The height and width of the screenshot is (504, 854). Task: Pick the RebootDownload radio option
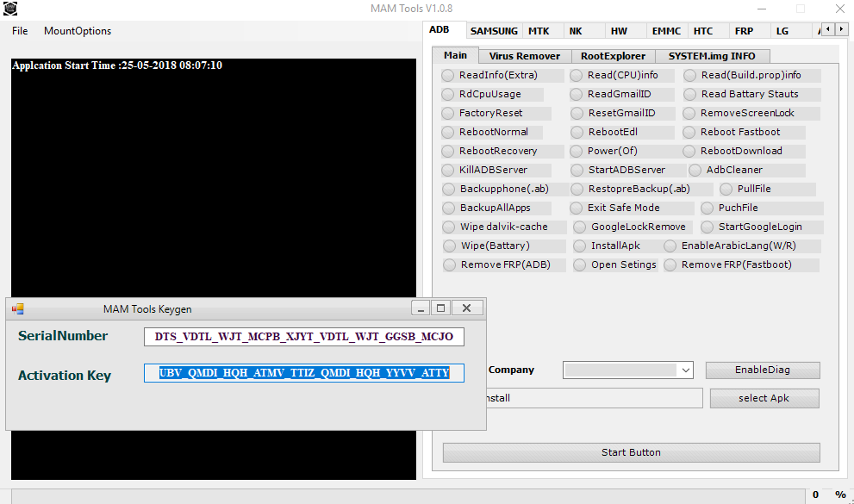[x=689, y=151]
